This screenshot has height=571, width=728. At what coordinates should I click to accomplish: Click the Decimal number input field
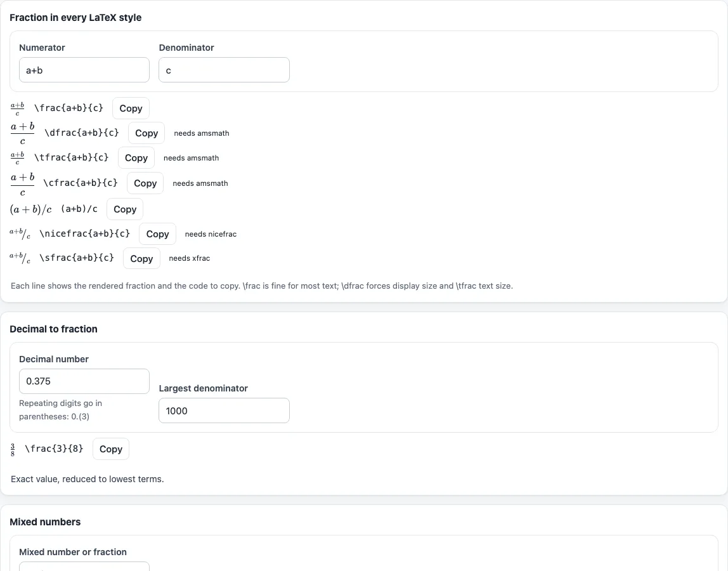click(x=84, y=381)
